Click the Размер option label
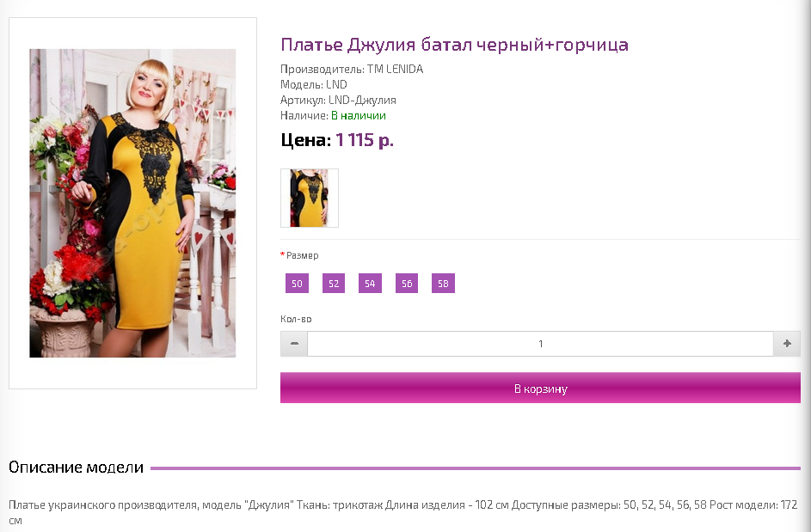811x532 pixels. (302, 255)
